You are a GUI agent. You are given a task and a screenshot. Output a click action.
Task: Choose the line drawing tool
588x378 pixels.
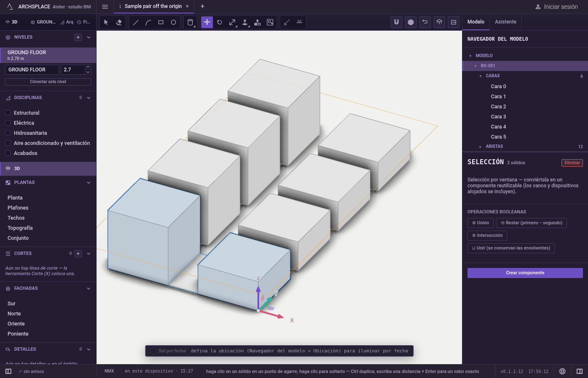(x=136, y=22)
